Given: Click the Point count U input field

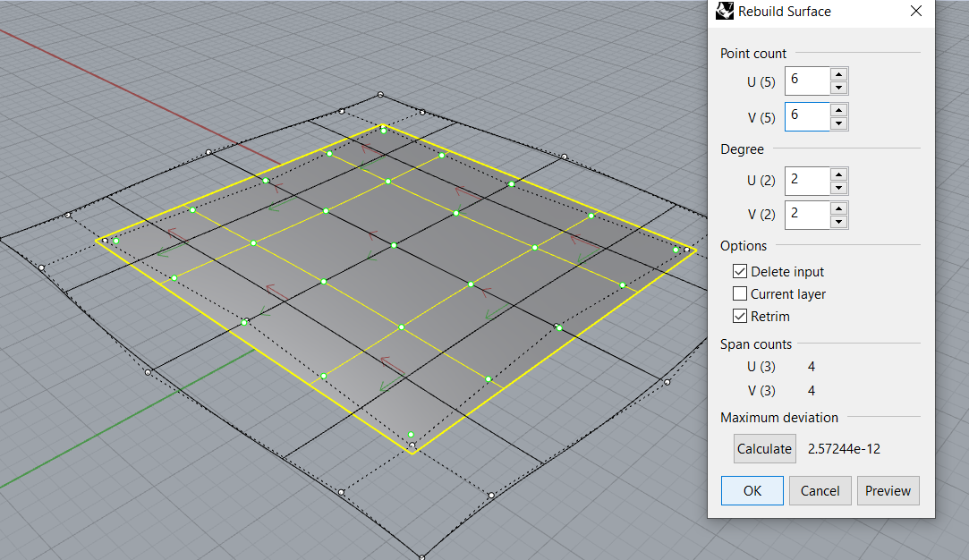Looking at the screenshot, I should coord(807,81).
